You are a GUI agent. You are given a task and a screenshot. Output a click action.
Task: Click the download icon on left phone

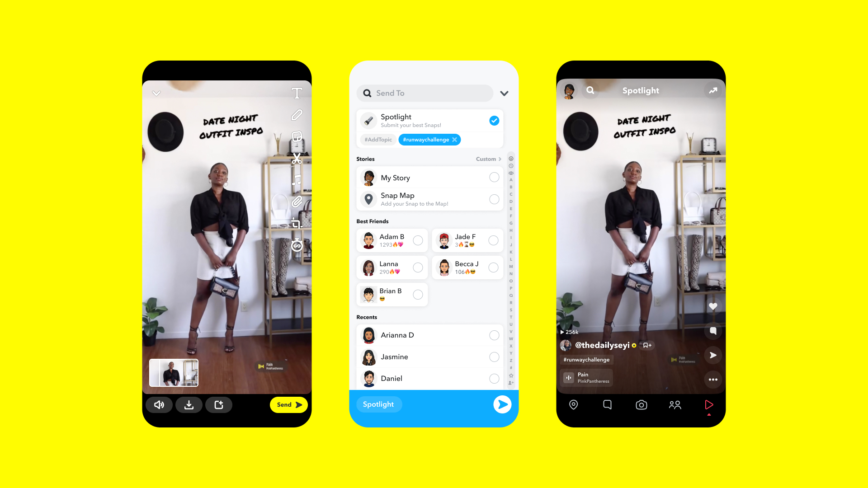189,404
